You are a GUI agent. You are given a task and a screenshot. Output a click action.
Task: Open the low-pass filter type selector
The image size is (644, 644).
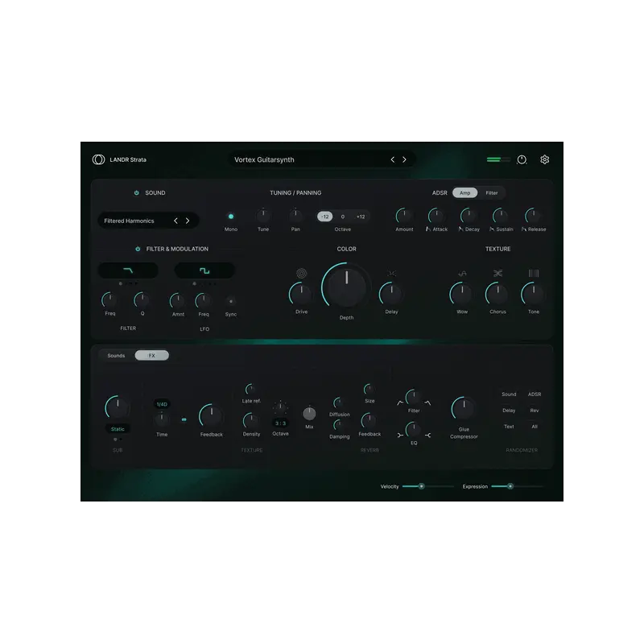point(128,270)
